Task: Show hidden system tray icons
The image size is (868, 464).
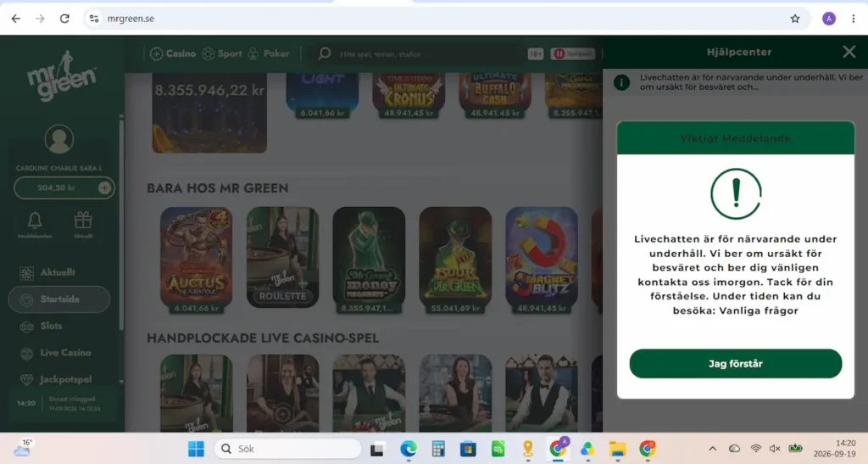Action: coord(712,449)
